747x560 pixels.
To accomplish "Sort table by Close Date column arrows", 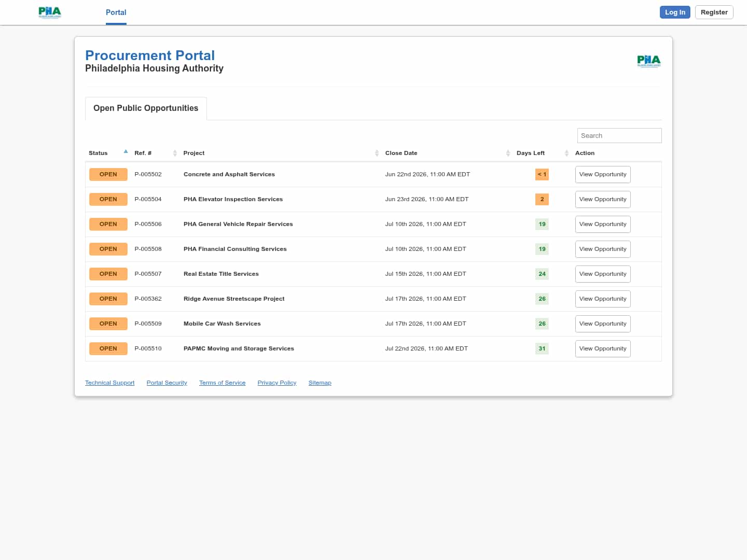I will click(508, 153).
